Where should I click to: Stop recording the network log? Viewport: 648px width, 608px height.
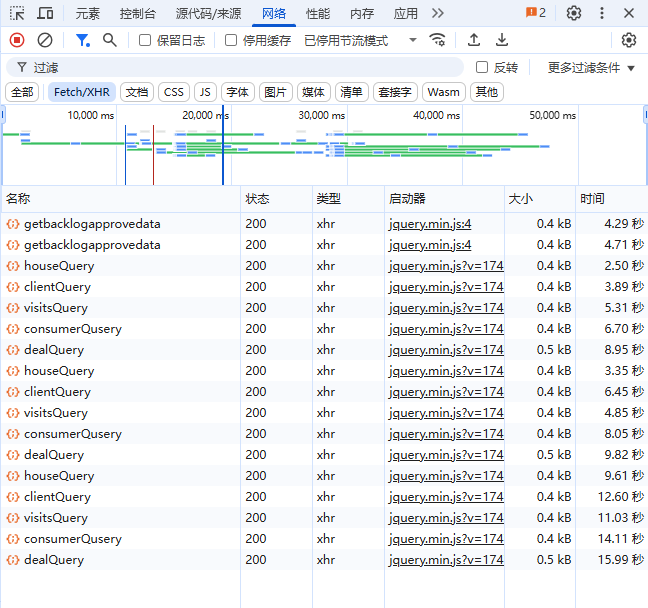[17, 40]
